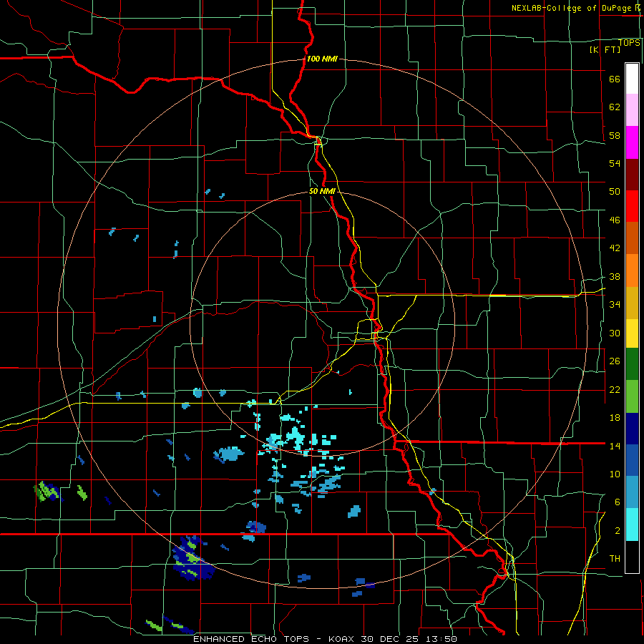Select the light blue legend swatch

coord(632,492)
